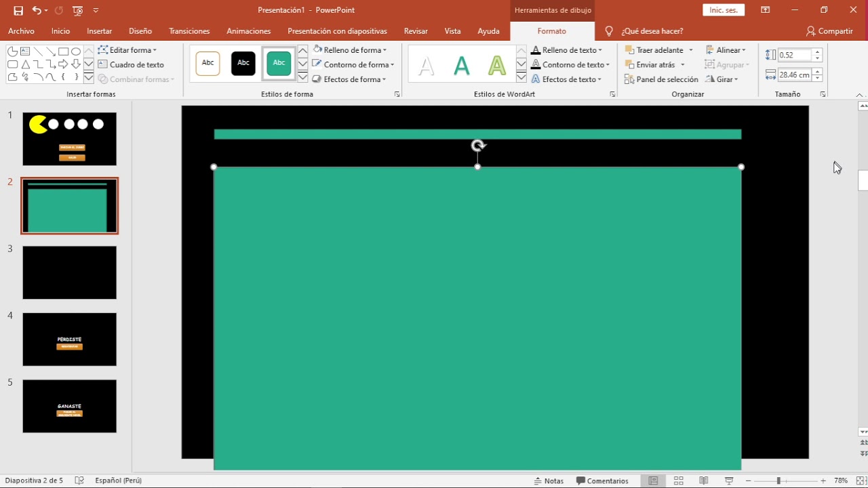This screenshot has width=868, height=488.
Task: Start slideshow from beginning in quick access toolbar
Action: tap(77, 10)
